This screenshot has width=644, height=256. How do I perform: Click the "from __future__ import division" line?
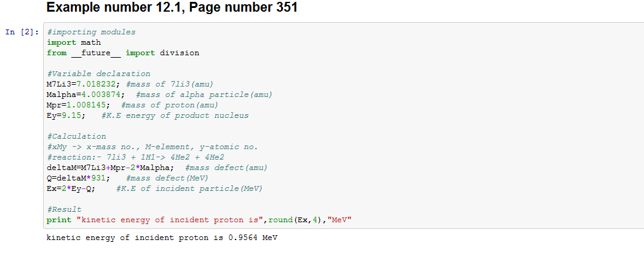[123, 53]
